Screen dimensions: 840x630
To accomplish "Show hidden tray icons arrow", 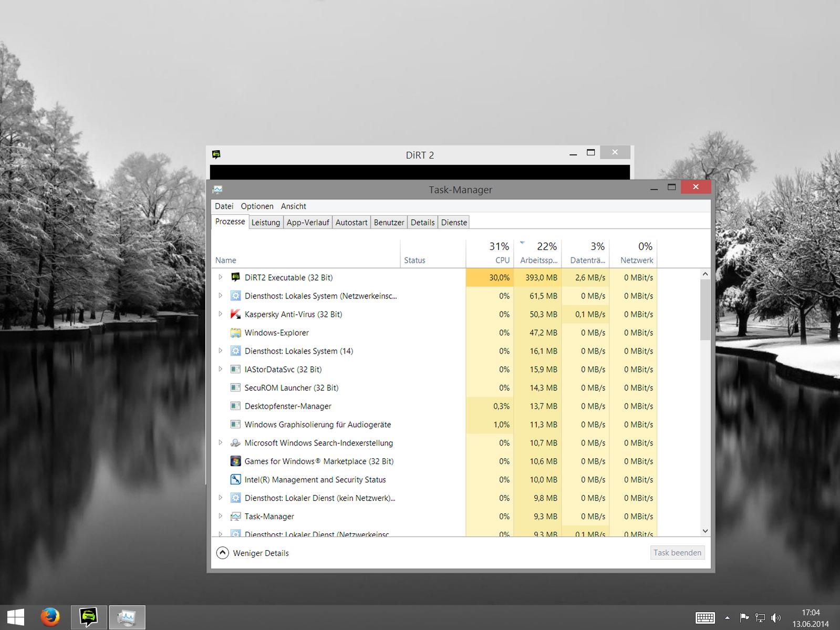I will coord(727,618).
